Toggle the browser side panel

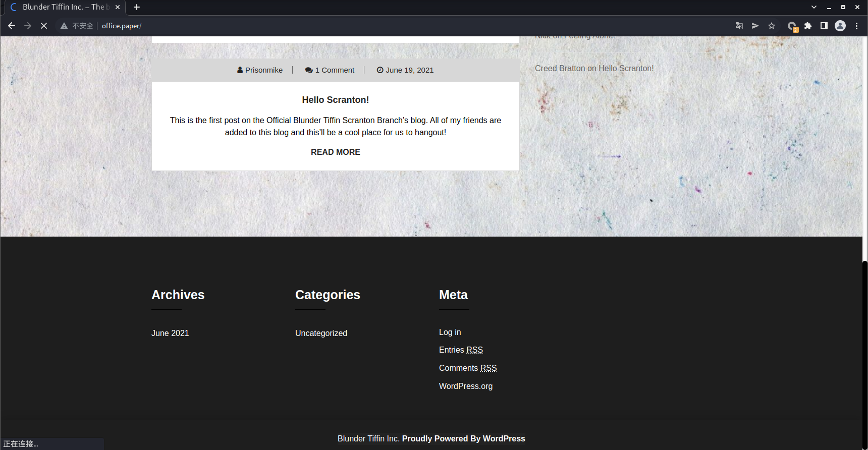point(824,26)
